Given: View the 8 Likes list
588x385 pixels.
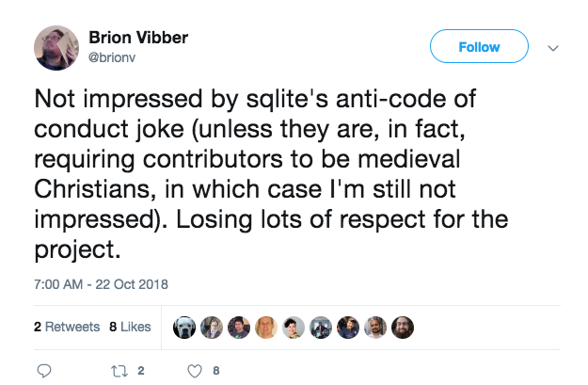Looking at the screenshot, I should (130, 327).
